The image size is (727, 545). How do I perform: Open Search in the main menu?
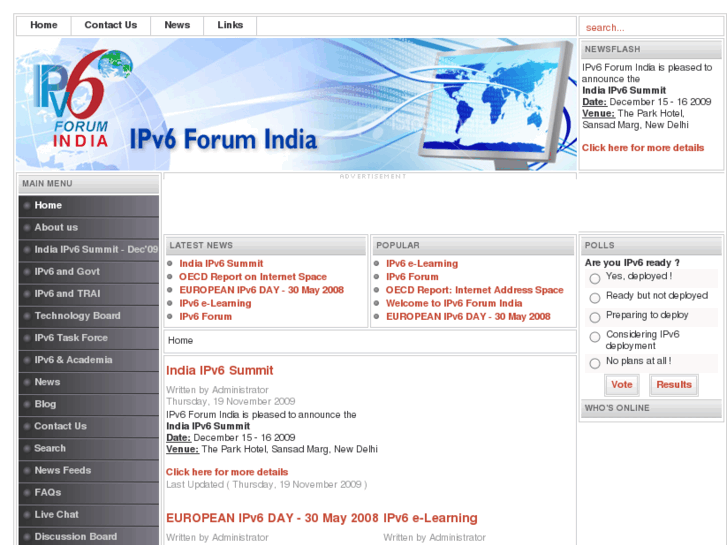89,449
